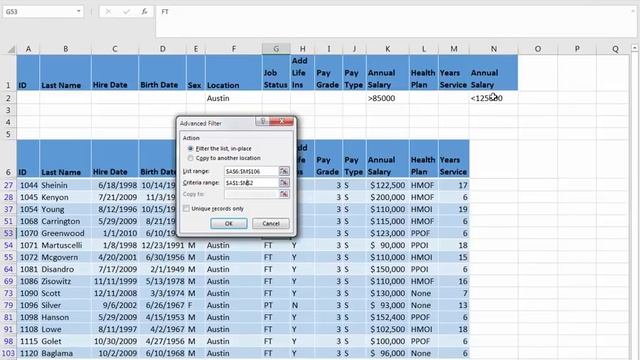Select row 53 header
The width and height of the screenshot is (640, 360).
coord(8,233)
